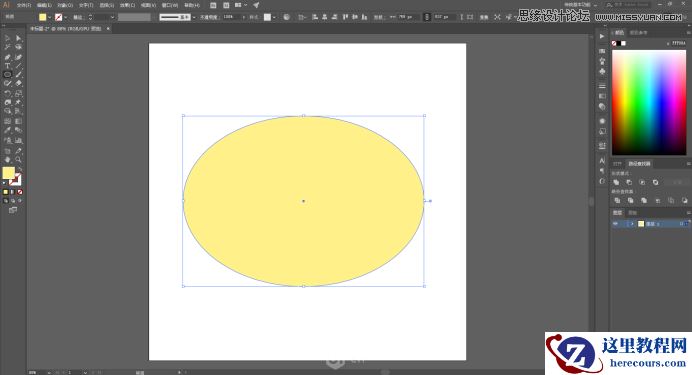Viewport: 692px width, 375px height.
Task: Select the Rotate tool
Action: (x=8, y=94)
